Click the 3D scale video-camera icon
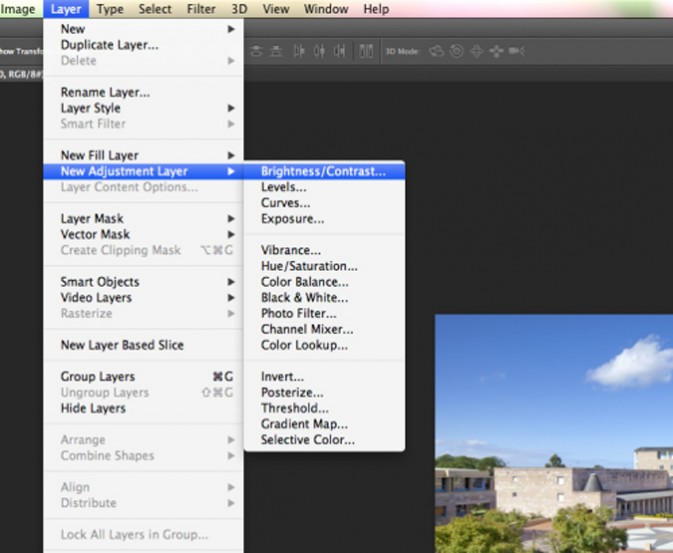 [516, 51]
